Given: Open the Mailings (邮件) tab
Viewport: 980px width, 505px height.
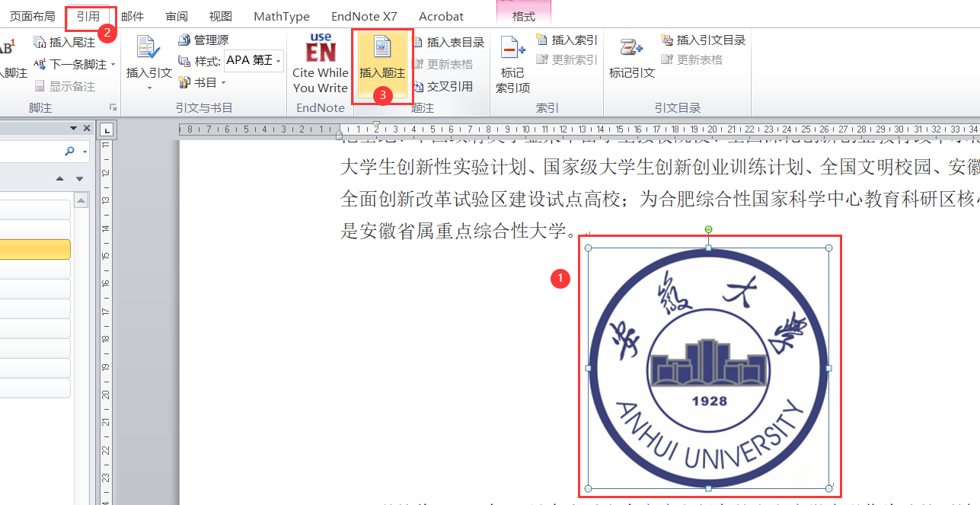Looking at the screenshot, I should [132, 16].
